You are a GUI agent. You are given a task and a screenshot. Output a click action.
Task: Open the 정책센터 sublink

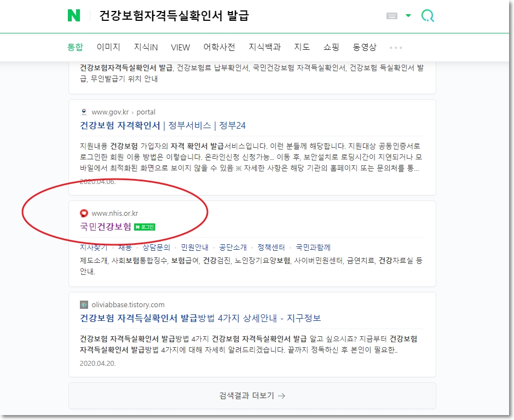(x=271, y=247)
